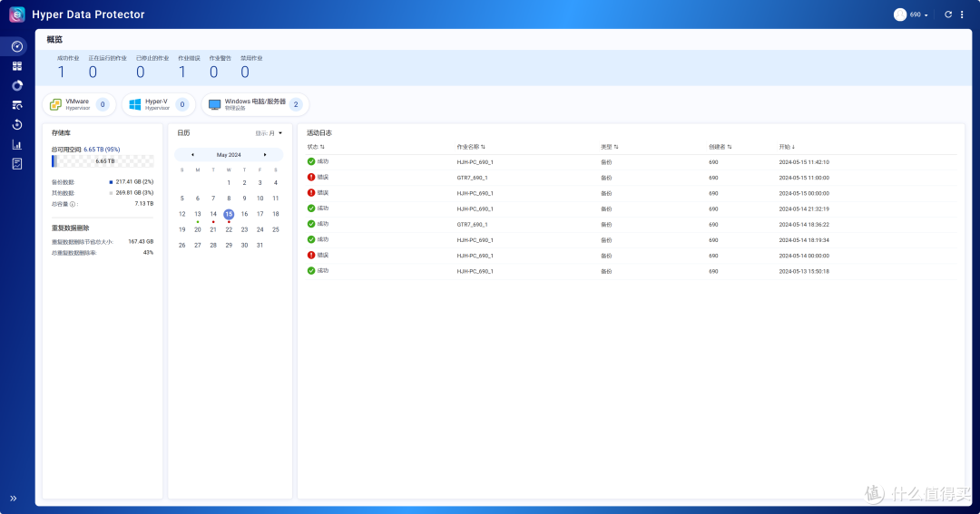This screenshot has height=514, width=980.
Task: Open the backup ring icon in sidebar
Action: coord(17,85)
